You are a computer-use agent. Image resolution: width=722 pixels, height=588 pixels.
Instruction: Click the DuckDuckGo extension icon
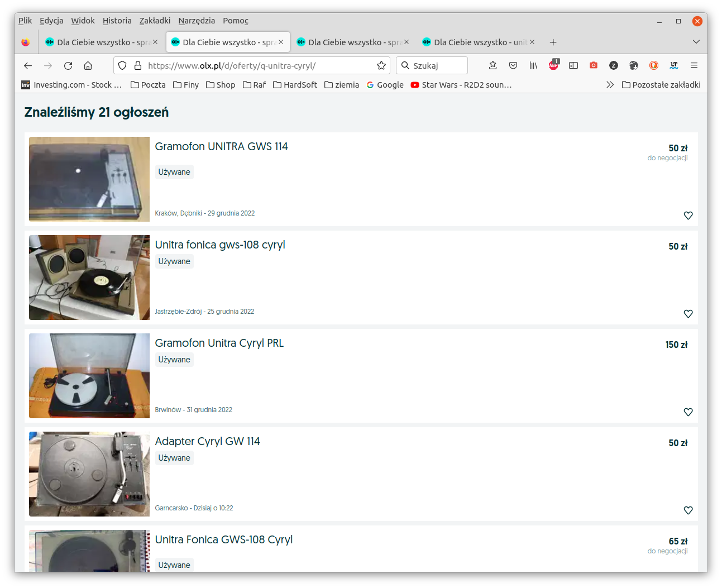pos(654,65)
